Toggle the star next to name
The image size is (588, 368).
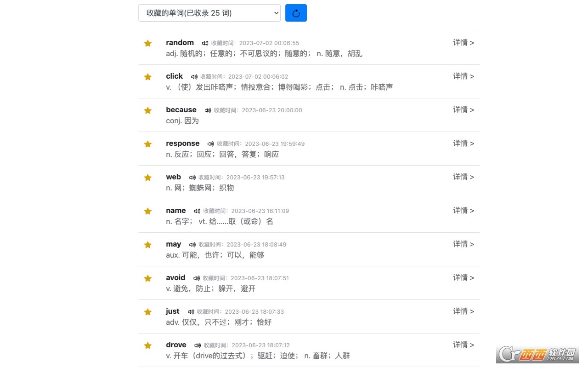[148, 211]
